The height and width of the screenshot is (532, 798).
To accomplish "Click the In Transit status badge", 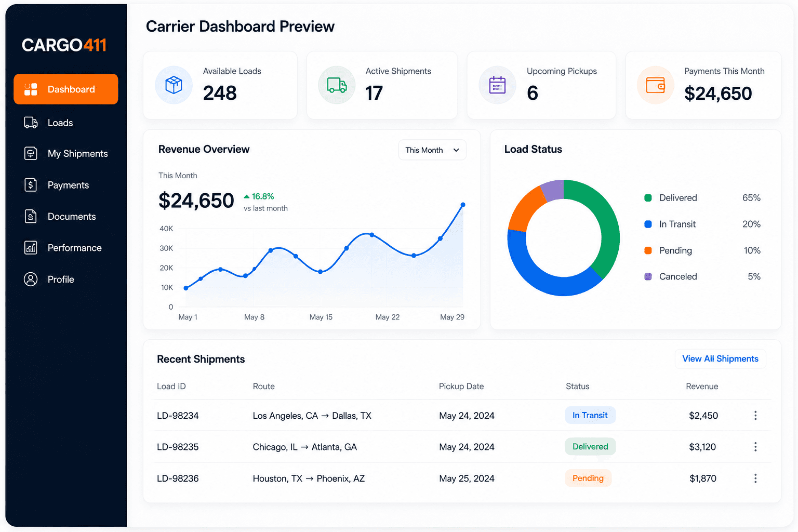I will tap(590, 415).
